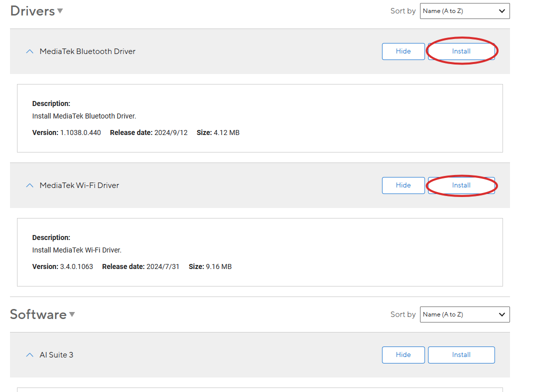Open Software Sort by dropdown
Screen dimensions: 533x392
click(464, 314)
